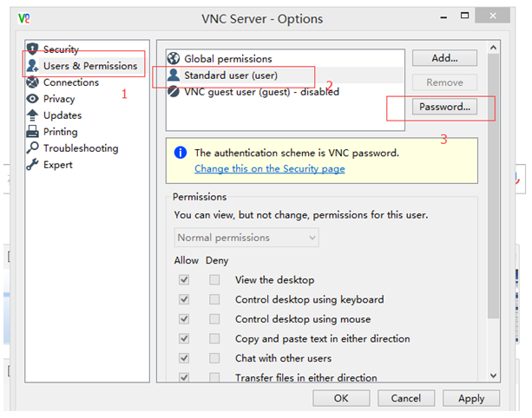Screen dimensions: 532x418
Task: Open the Printing section icon
Action: pyautogui.click(x=33, y=132)
